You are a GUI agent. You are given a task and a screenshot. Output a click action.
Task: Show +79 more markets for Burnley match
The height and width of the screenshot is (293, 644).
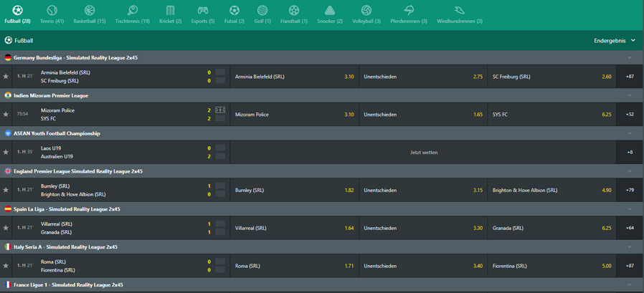[630, 190]
